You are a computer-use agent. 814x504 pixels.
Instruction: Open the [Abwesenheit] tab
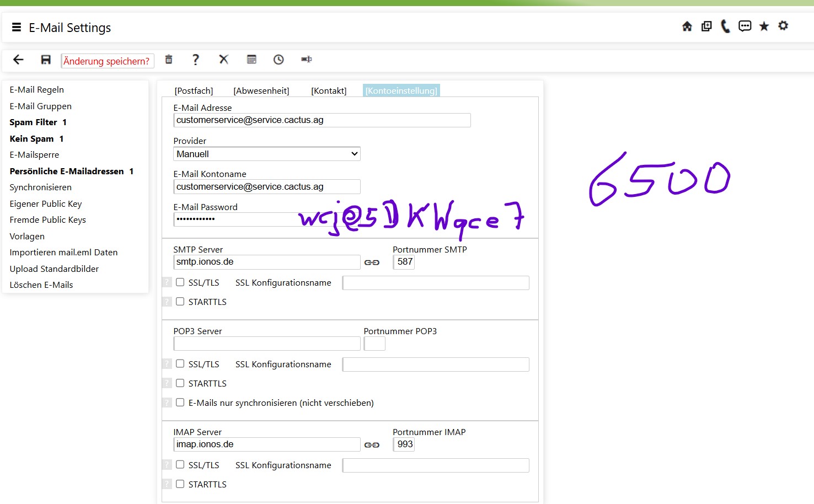coord(261,91)
